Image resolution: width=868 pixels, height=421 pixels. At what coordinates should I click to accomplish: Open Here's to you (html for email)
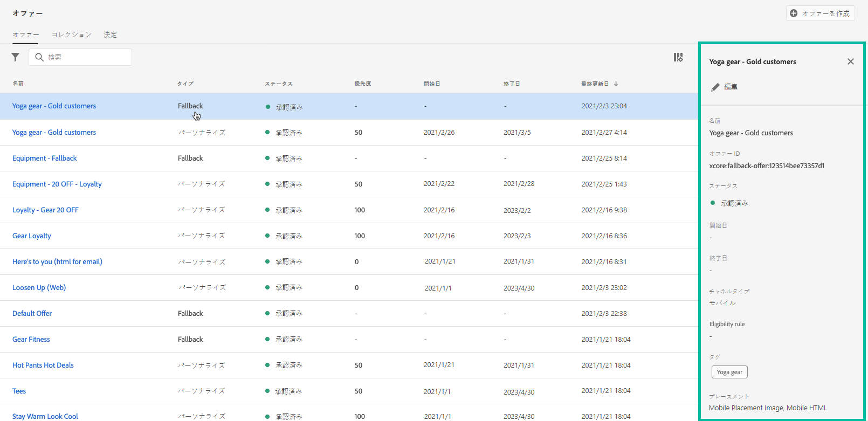pos(57,262)
